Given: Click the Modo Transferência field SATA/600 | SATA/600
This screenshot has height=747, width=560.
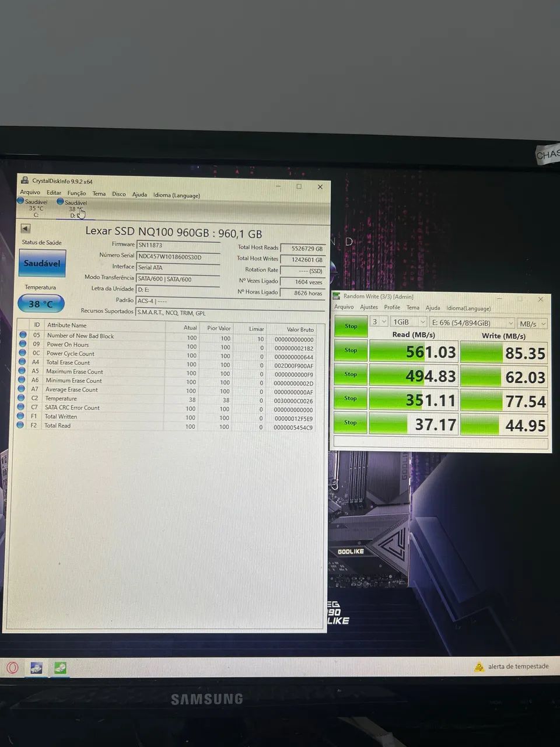Looking at the screenshot, I should 178,279.
